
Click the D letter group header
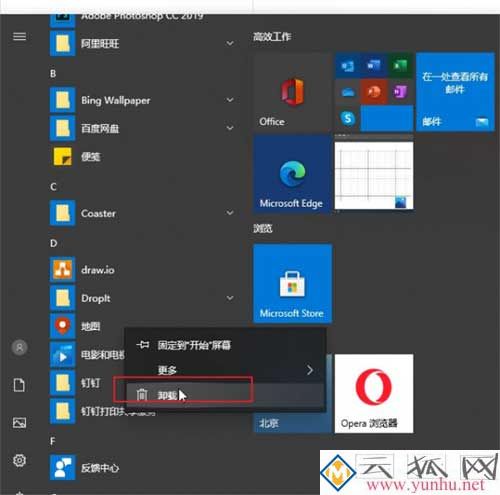click(x=53, y=243)
